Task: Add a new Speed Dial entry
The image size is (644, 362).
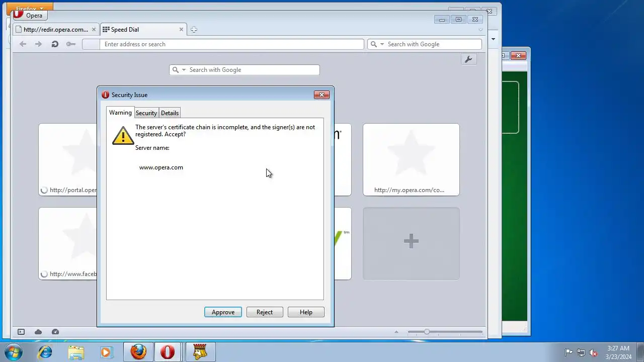Action: 411,243
